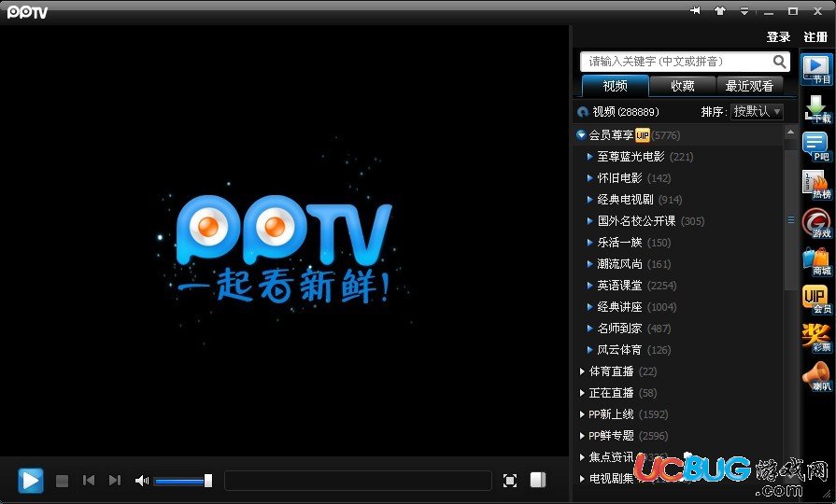The height and width of the screenshot is (504, 836).
Task: Open the 会员 VIP sidebar icon
Action: coord(816,299)
